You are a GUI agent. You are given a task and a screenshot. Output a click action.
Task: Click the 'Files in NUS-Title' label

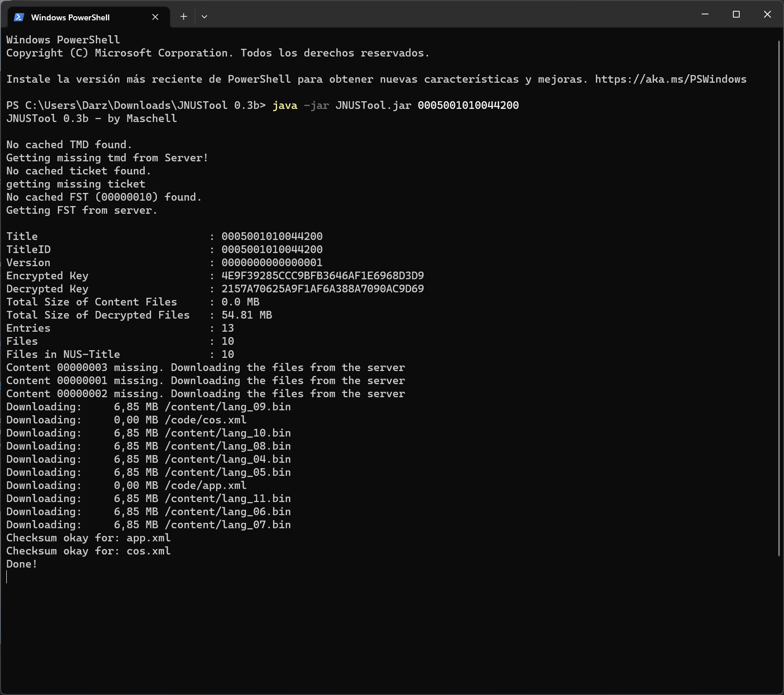coord(63,354)
